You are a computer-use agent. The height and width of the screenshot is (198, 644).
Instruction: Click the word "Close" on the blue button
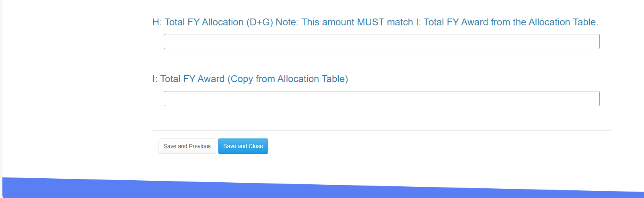pyautogui.click(x=256, y=146)
